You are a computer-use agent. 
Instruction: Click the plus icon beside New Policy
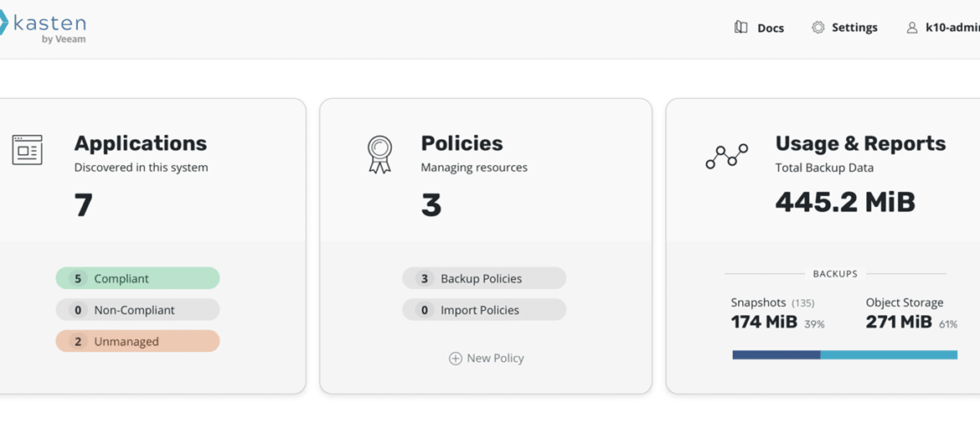point(455,359)
